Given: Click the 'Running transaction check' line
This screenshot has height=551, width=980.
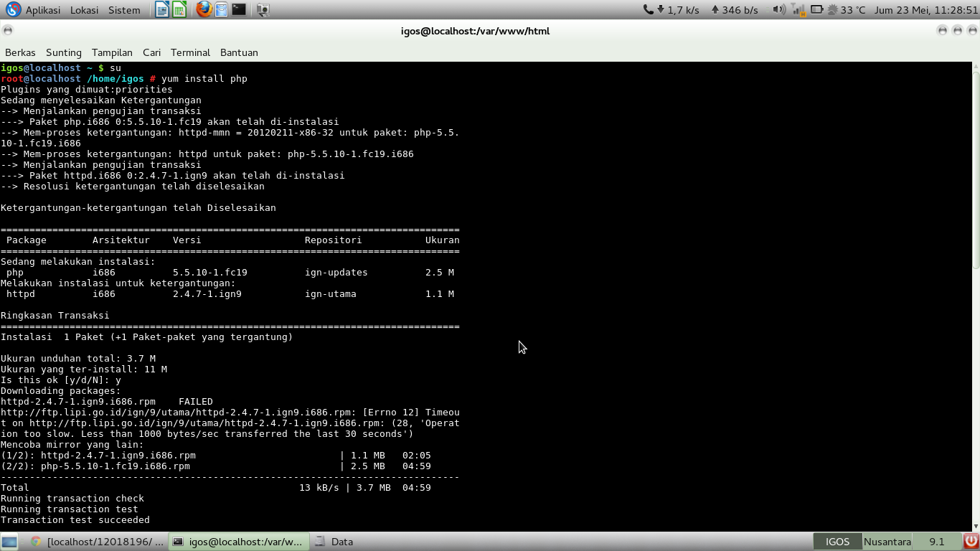Looking at the screenshot, I should point(72,499).
